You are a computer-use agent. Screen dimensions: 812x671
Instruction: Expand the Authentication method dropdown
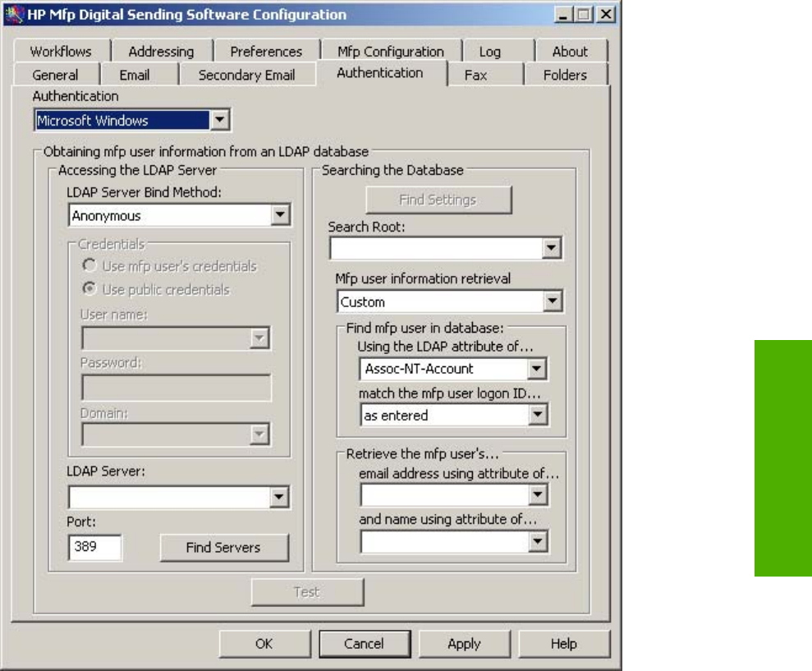pos(219,120)
